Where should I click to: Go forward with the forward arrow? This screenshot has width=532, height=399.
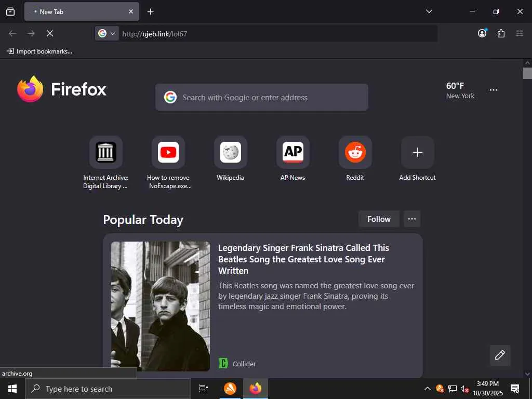tap(31, 33)
